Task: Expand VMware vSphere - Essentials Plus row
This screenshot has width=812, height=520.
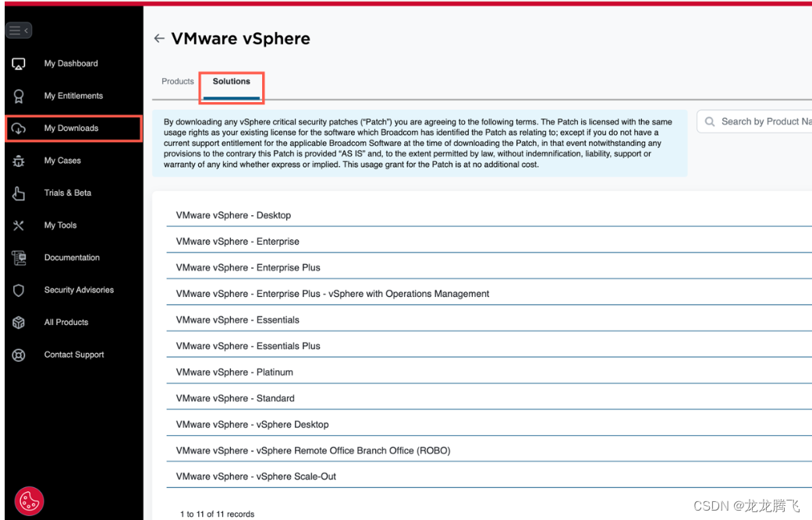Action: pyautogui.click(x=489, y=346)
